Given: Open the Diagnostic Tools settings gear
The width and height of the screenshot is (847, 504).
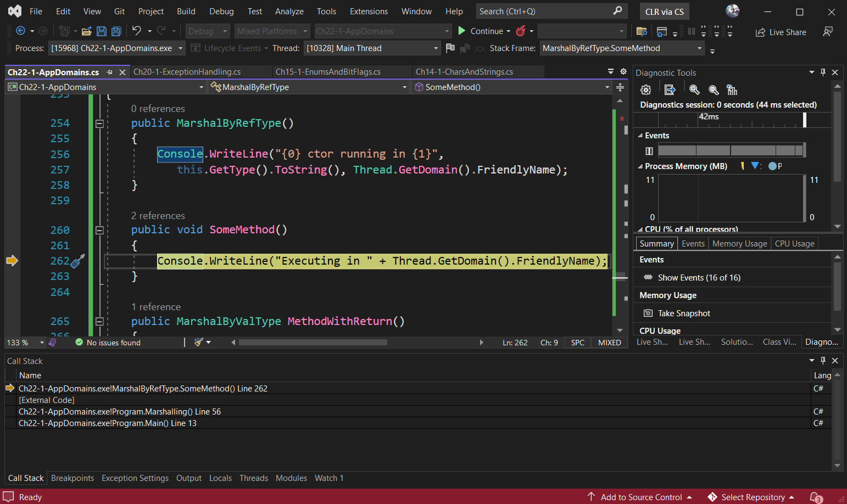Looking at the screenshot, I should coord(646,90).
